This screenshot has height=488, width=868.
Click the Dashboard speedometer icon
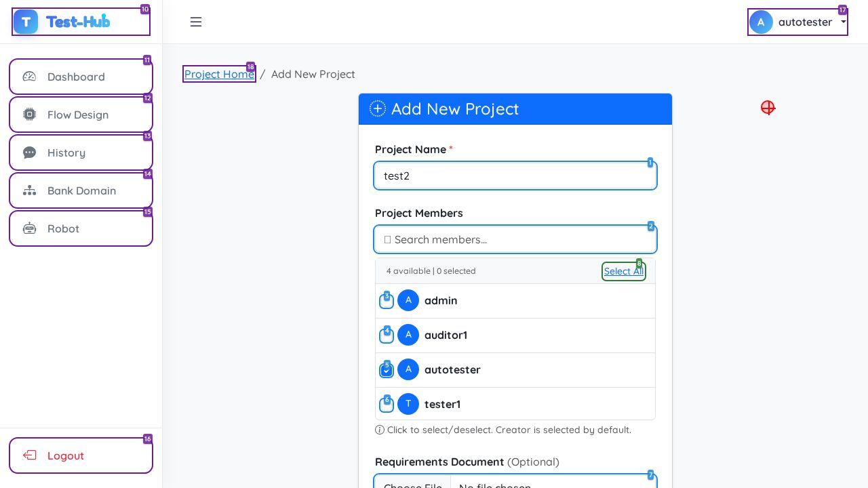(x=29, y=77)
